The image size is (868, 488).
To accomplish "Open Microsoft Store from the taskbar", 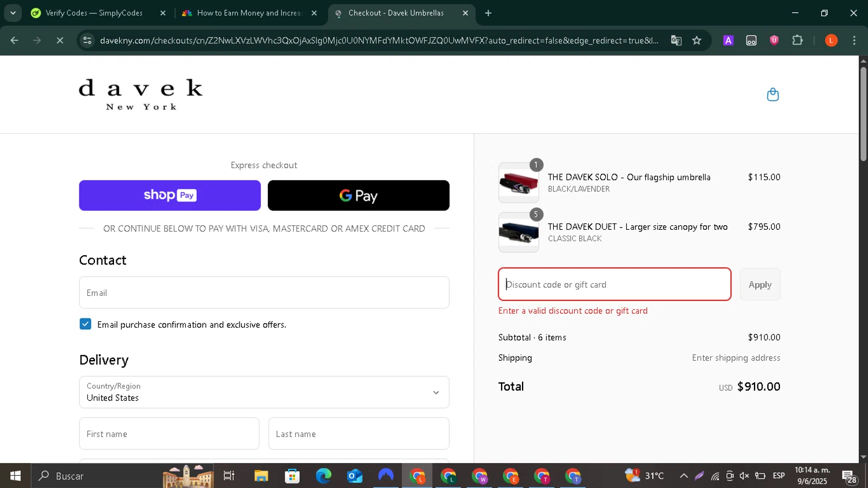I will (292, 476).
